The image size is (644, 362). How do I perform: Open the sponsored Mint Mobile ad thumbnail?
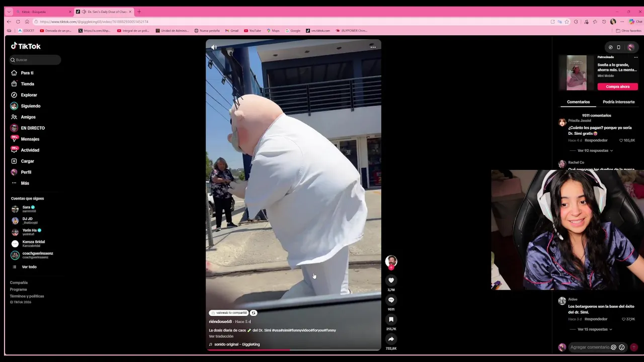click(577, 73)
